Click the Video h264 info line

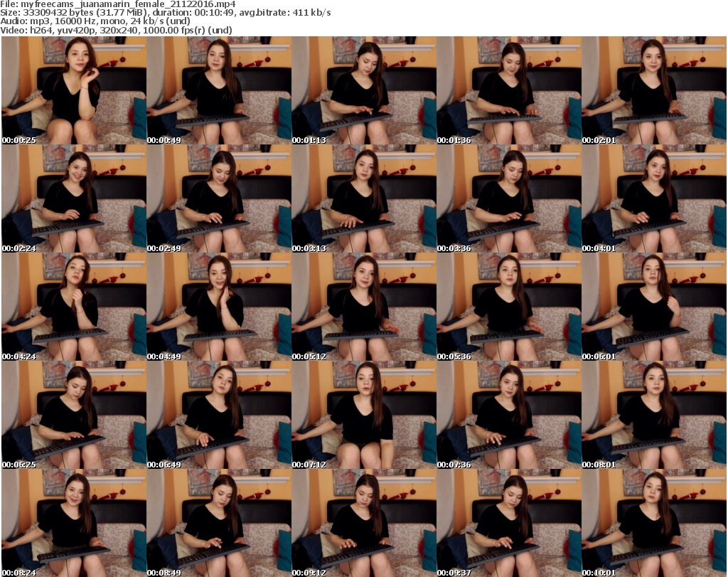[116, 30]
